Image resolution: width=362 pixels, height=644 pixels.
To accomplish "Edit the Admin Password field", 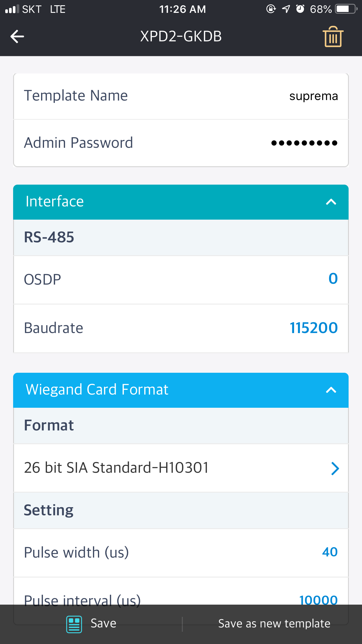I will point(304,143).
